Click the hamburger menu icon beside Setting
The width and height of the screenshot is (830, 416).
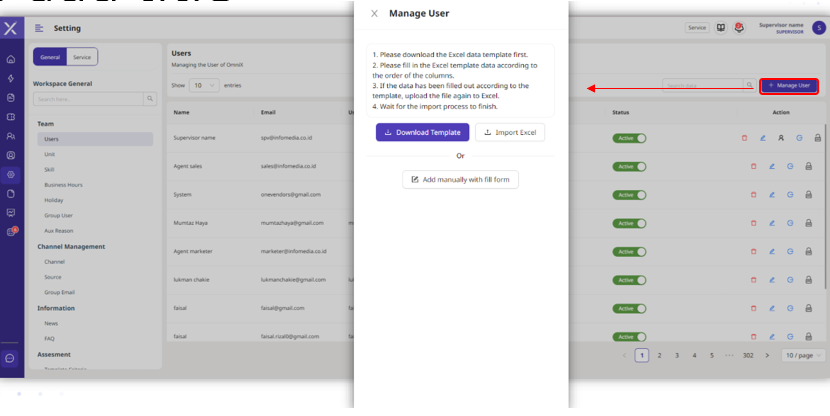coord(40,28)
